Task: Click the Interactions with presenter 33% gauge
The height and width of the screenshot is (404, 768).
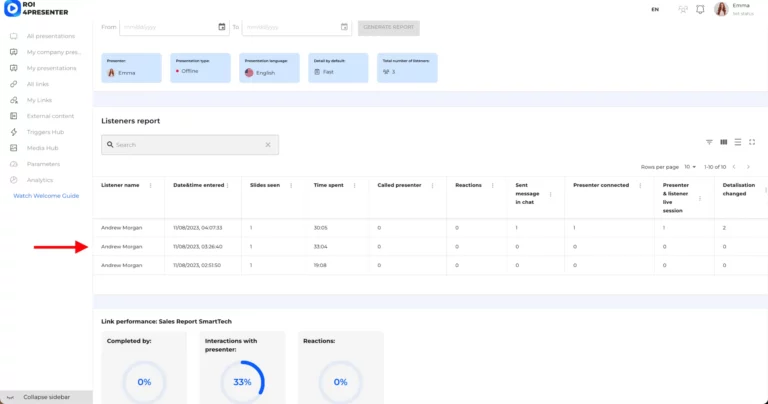Action: tap(242, 382)
